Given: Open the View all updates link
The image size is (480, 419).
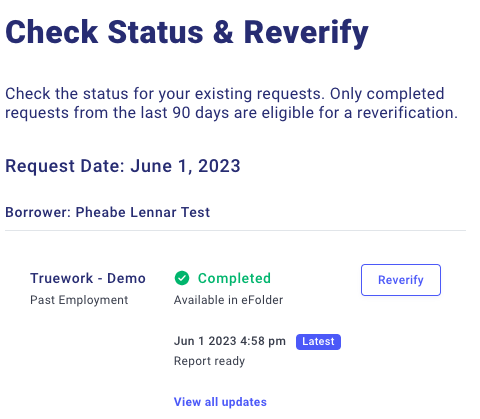Looking at the screenshot, I should [220, 402].
